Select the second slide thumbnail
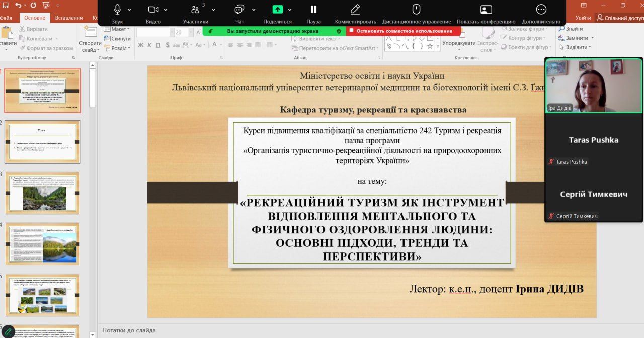The height and width of the screenshot is (338, 644). pos(43,141)
